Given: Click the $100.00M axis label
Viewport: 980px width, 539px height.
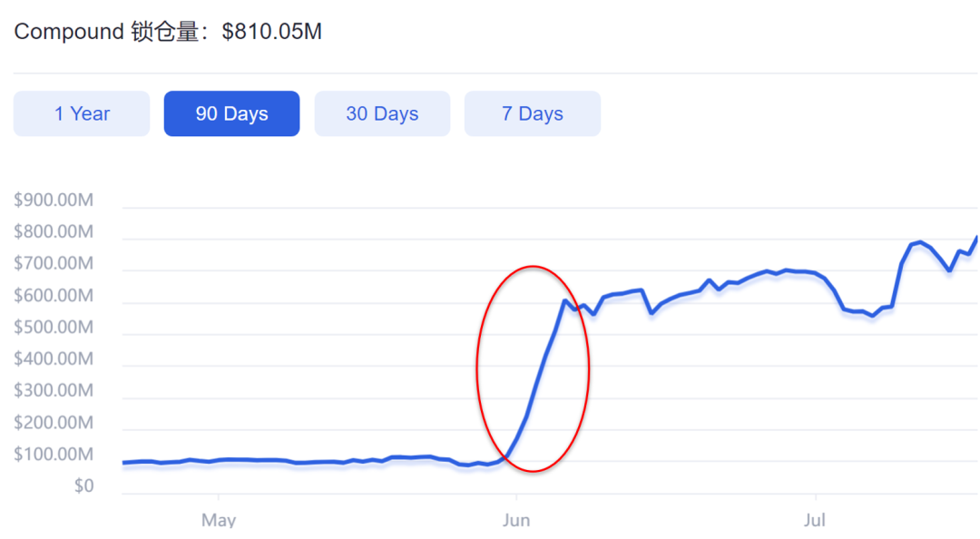Looking at the screenshot, I should coord(54,454).
